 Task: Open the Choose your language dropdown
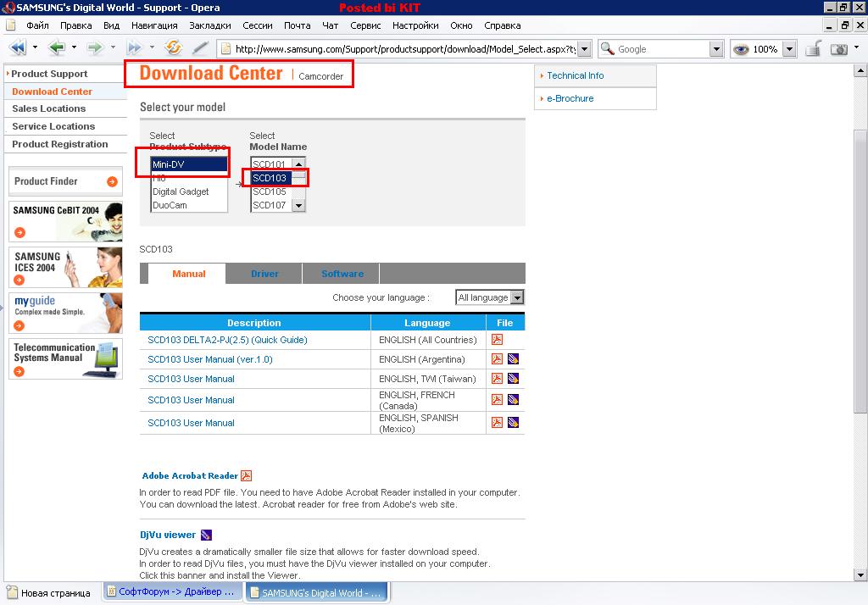pos(489,297)
